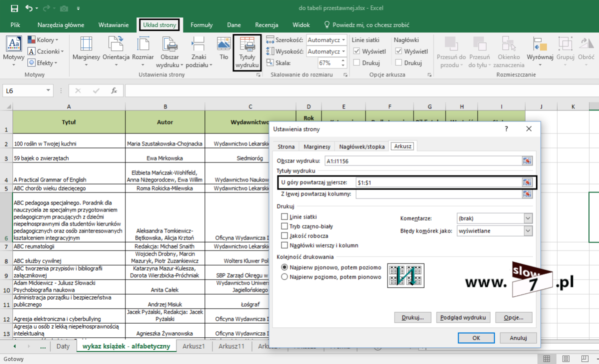Open Znaki podziału breaks menu
599x364 pixels.
pyautogui.click(x=198, y=52)
